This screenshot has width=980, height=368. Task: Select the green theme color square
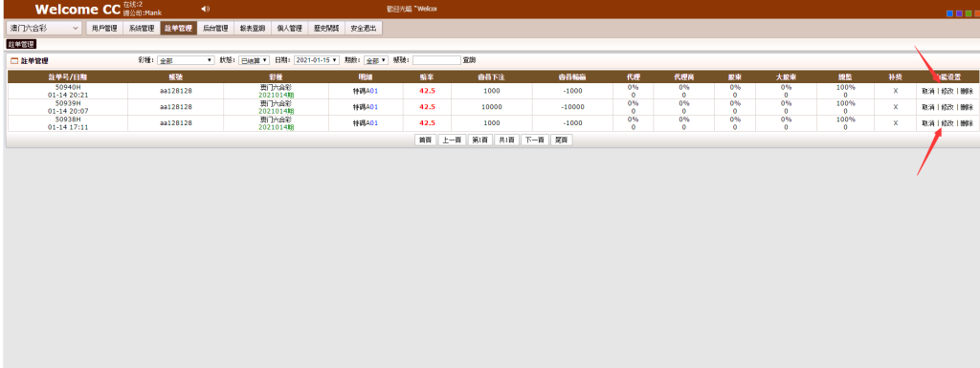968,13
